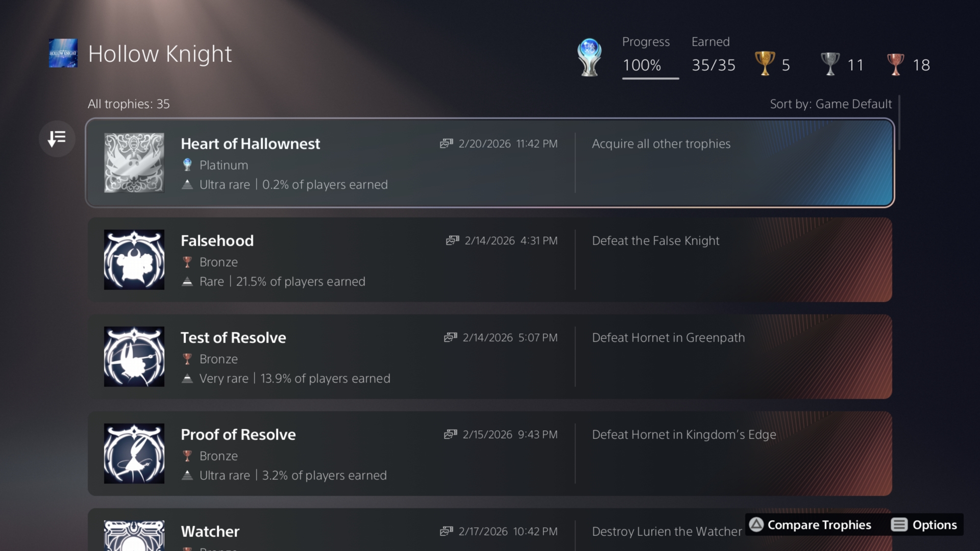Viewport: 980px width, 551px height.
Task: Click the screenshot icon beside Heart of Hallownest date
Action: click(x=446, y=144)
